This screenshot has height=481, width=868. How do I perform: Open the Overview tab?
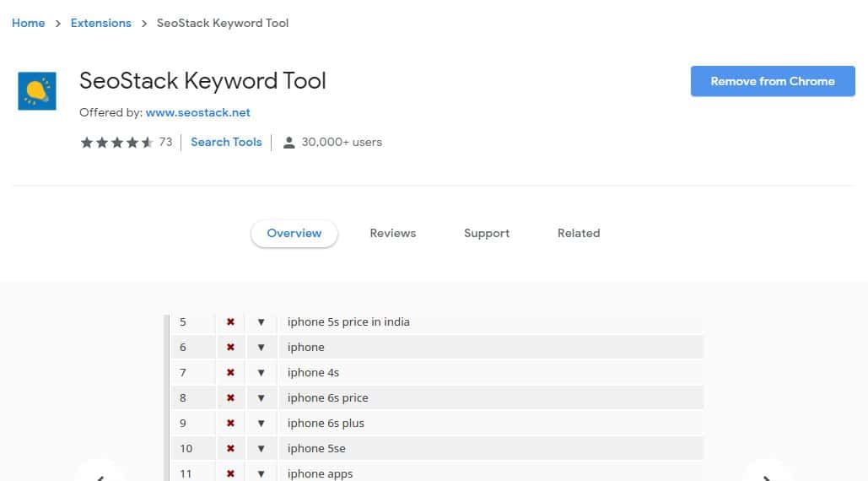coord(294,234)
